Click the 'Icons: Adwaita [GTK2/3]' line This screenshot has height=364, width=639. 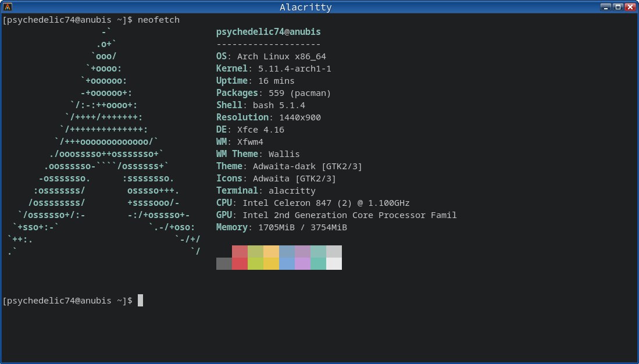pyautogui.click(x=276, y=179)
